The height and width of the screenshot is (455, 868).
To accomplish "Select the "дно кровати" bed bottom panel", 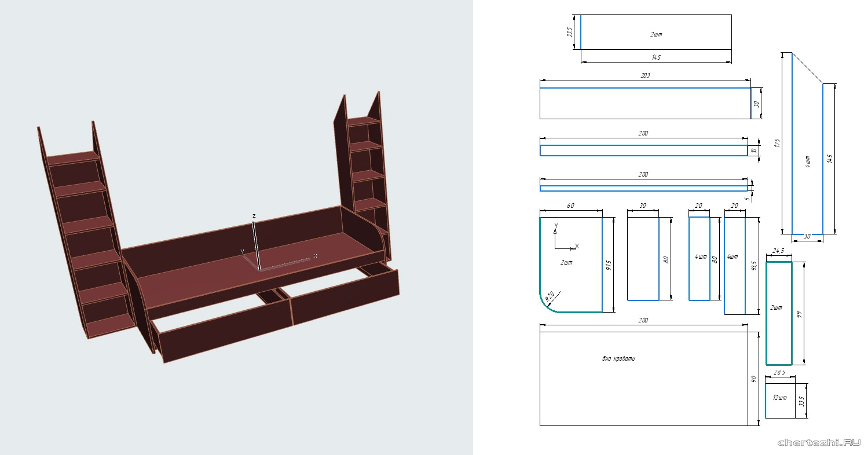I will tap(643, 382).
